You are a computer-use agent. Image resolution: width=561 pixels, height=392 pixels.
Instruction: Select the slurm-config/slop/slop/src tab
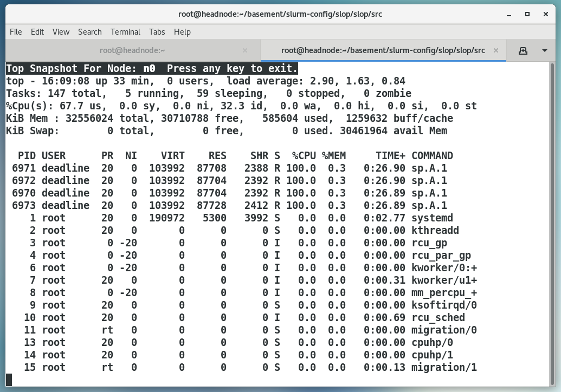click(383, 50)
